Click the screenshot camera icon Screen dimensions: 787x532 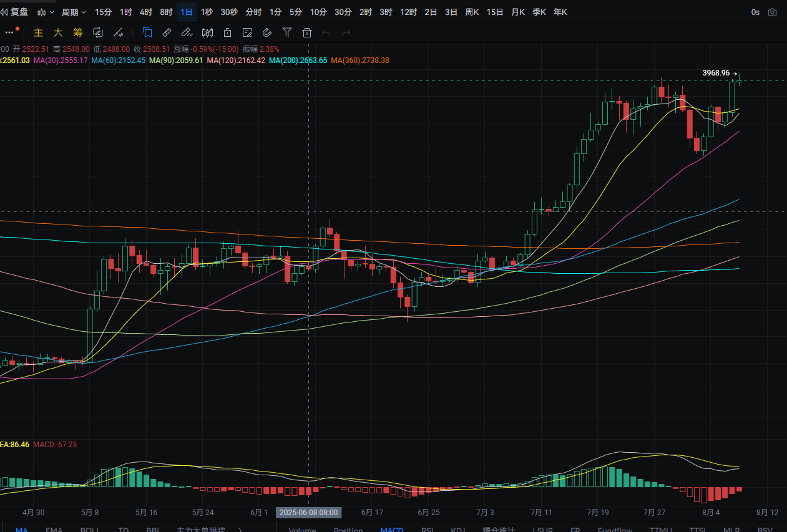[x=773, y=12]
